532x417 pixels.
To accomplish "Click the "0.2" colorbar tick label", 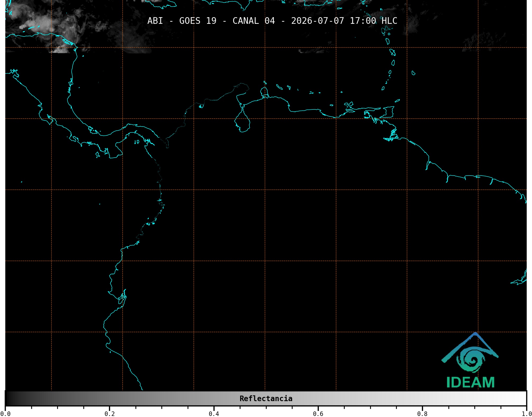I will tap(110, 414).
